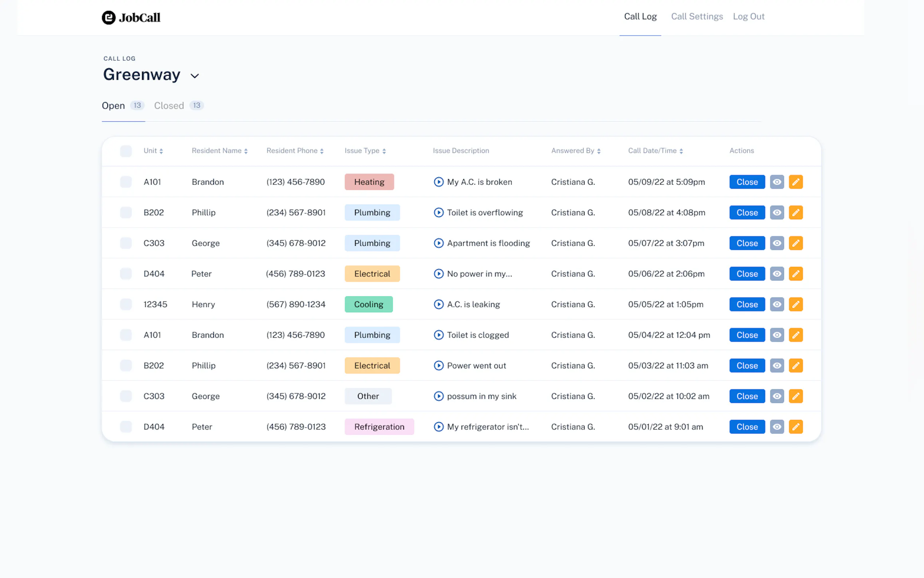Click the view eye icon for Phillip's plumbing call

[x=777, y=213]
